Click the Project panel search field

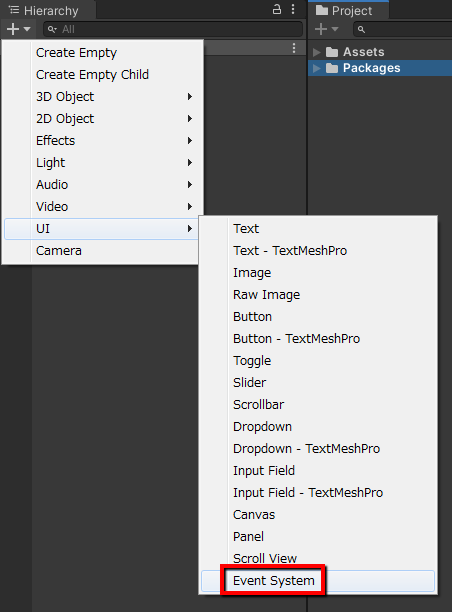click(402, 29)
